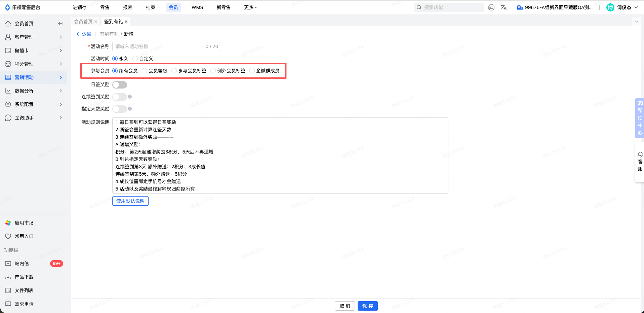Image resolution: width=644 pixels, height=313 pixels.
Task: Open the 更多 top menu dropdown
Action: pos(250,7)
